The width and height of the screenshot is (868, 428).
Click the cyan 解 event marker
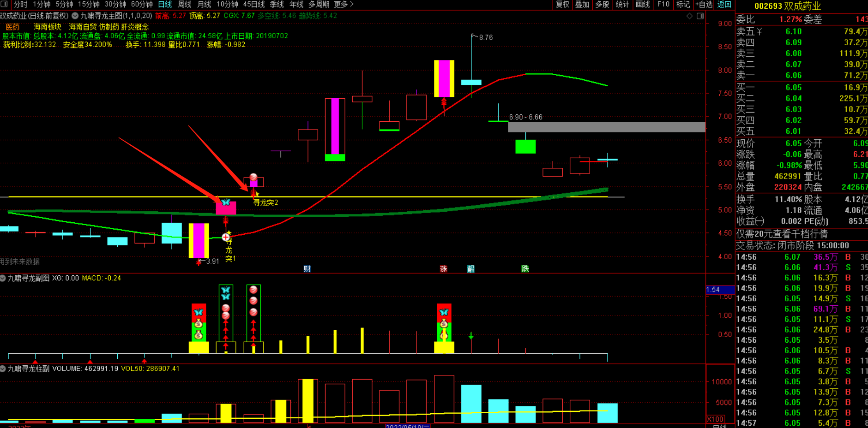point(470,269)
